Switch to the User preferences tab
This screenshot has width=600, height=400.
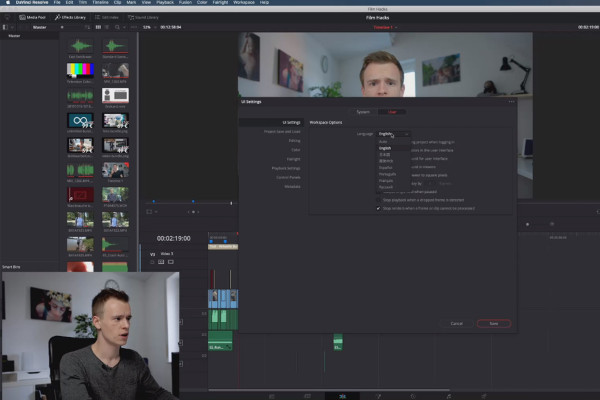(x=392, y=112)
